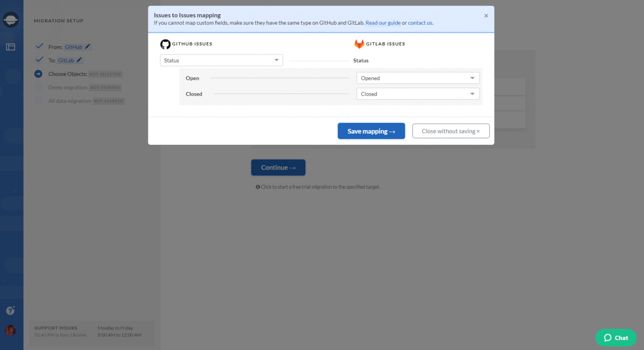Click the user avatar at bottom left
Screen dimensions: 644x350
(10, 330)
